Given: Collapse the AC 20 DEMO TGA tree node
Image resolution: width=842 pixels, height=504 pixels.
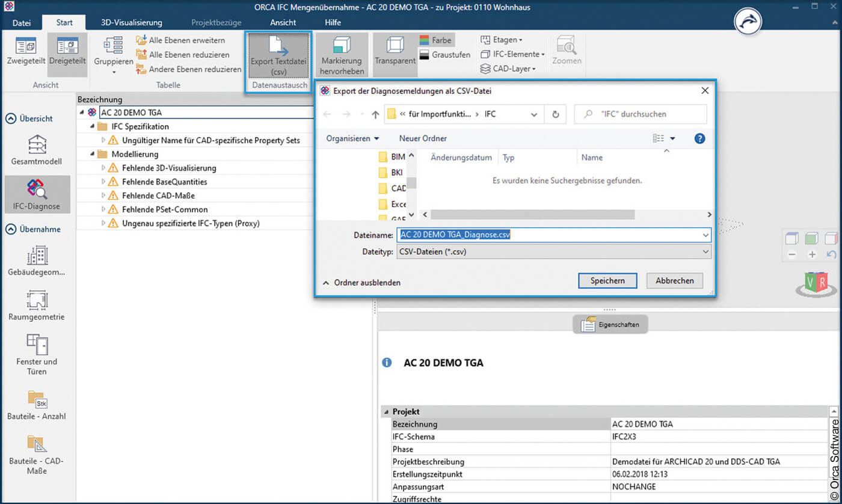Looking at the screenshot, I should [81, 112].
